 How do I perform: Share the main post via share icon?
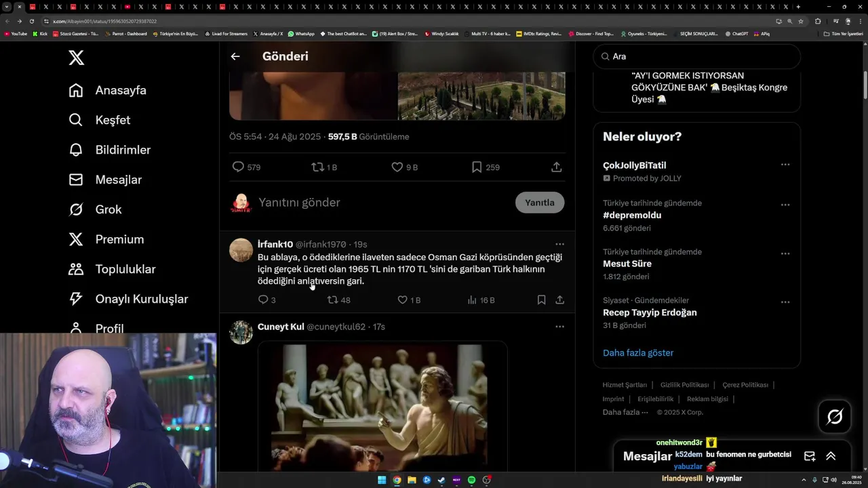(557, 167)
